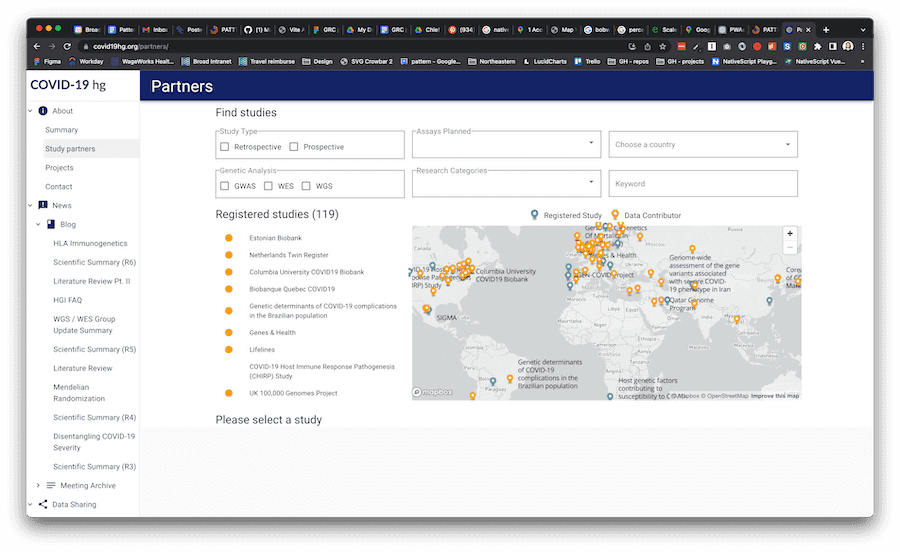Open the Contact sidebar link
Screen dimensions: 900x552
[59, 186]
